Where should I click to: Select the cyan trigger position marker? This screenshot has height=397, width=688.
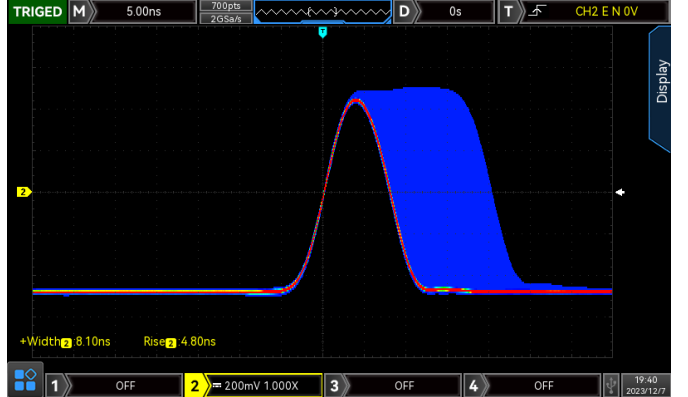tap(322, 32)
